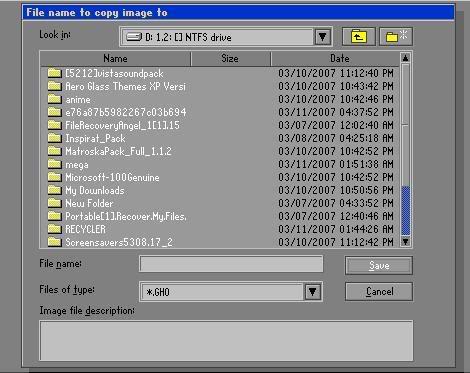Expand the Files of type dropdown
470x373 pixels.
pyautogui.click(x=312, y=292)
